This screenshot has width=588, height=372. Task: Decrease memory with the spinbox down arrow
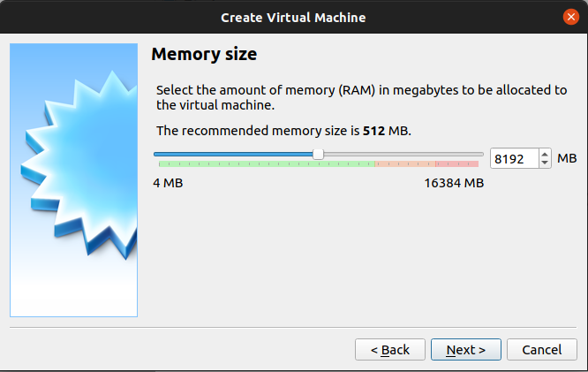coord(544,164)
